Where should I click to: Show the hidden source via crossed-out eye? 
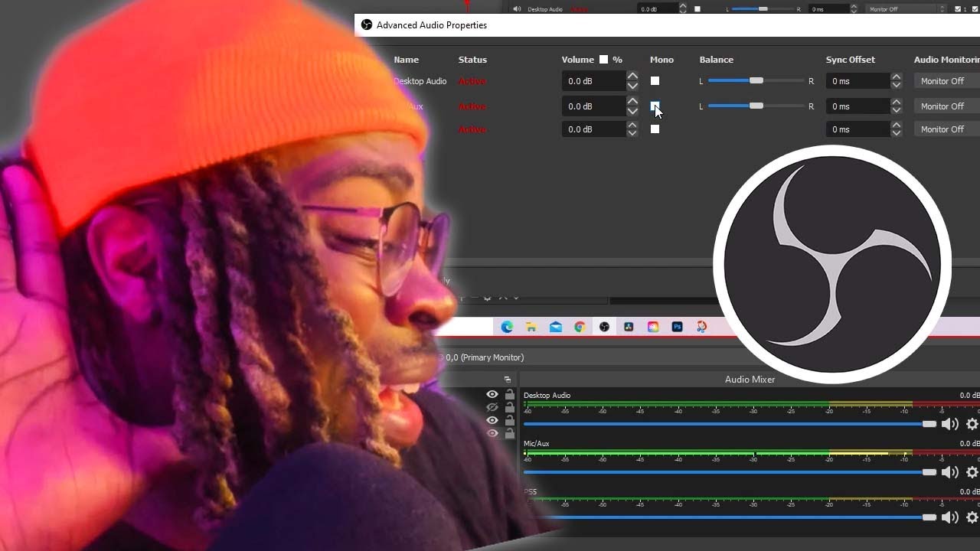tap(492, 407)
